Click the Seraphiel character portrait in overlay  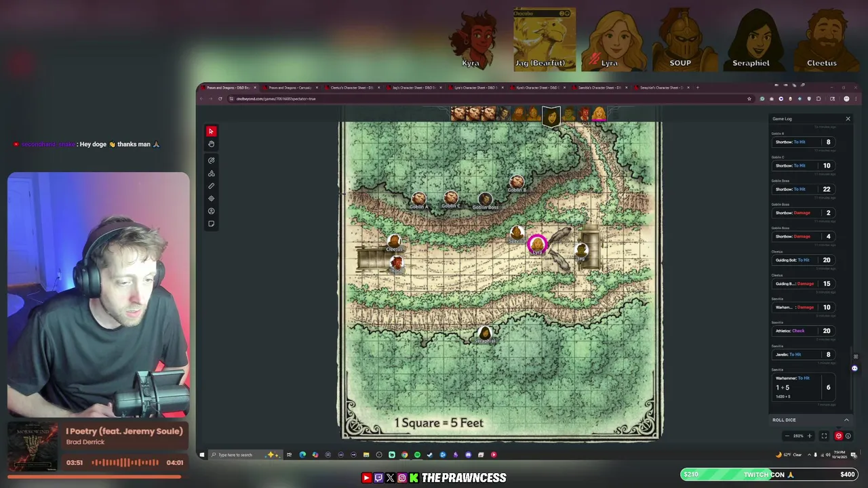(x=751, y=39)
